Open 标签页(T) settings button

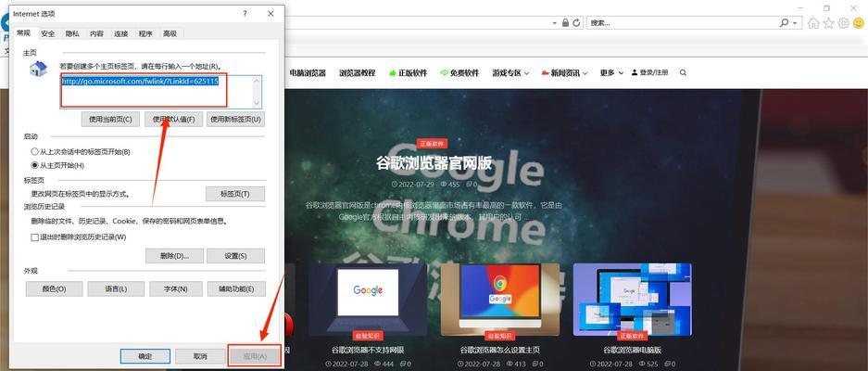point(235,194)
